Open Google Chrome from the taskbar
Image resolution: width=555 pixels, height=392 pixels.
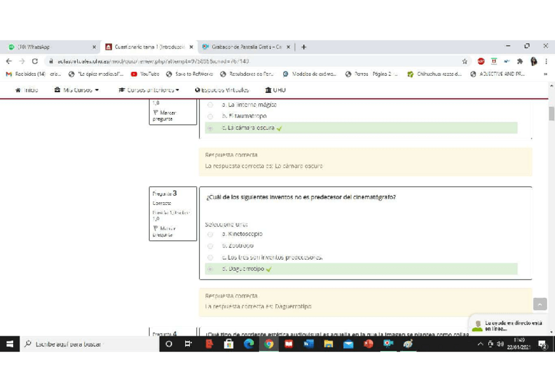pyautogui.click(x=268, y=344)
